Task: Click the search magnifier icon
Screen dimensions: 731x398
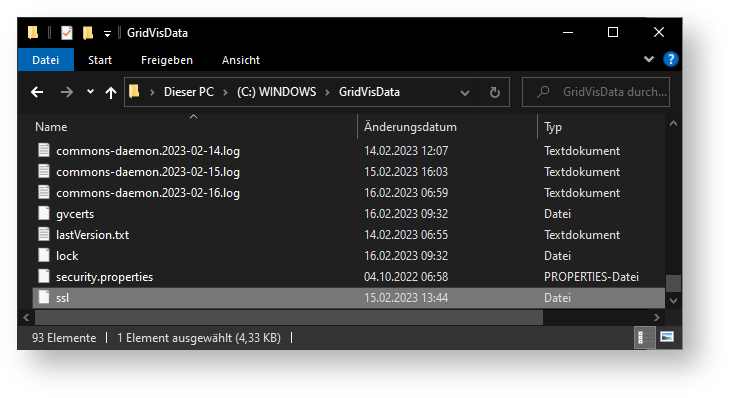Action: pos(543,92)
